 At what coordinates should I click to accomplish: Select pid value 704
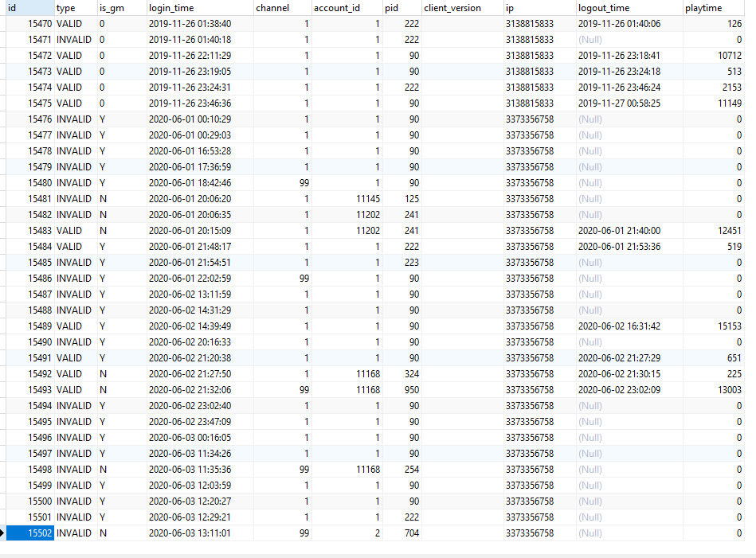pos(412,533)
